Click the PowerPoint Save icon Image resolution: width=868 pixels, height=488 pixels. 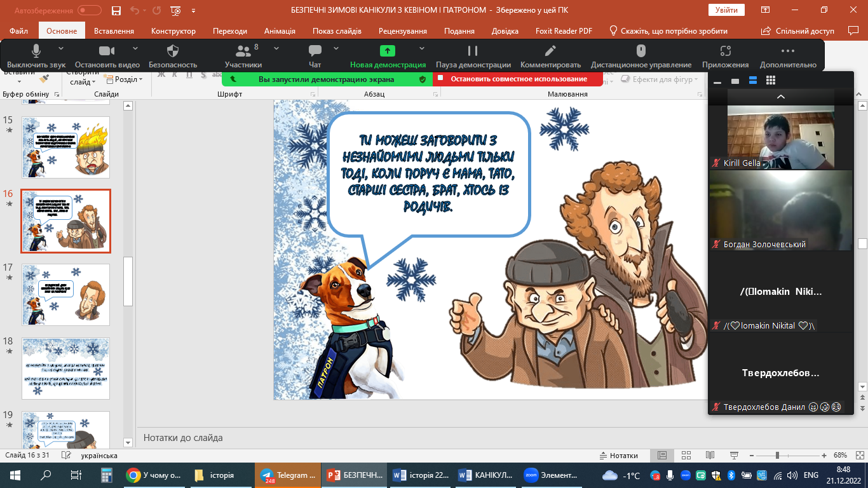(116, 11)
